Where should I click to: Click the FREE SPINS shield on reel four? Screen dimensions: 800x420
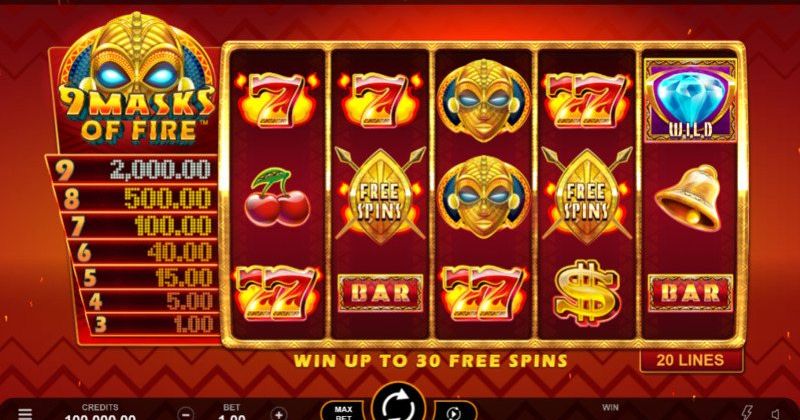[587, 194]
